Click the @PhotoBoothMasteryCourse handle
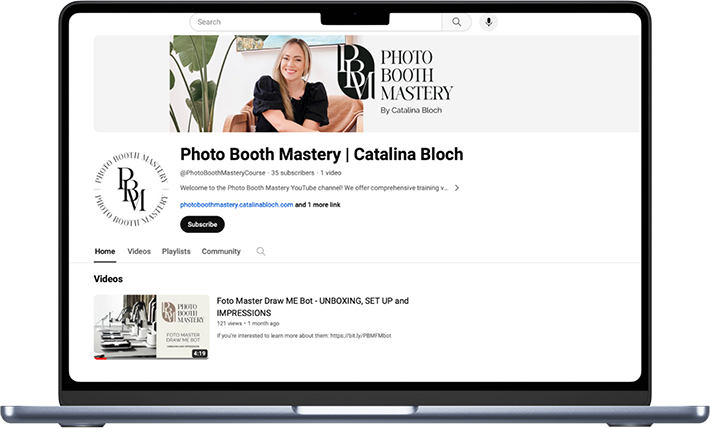Viewport: 710px width, 428px height. pyautogui.click(x=223, y=173)
